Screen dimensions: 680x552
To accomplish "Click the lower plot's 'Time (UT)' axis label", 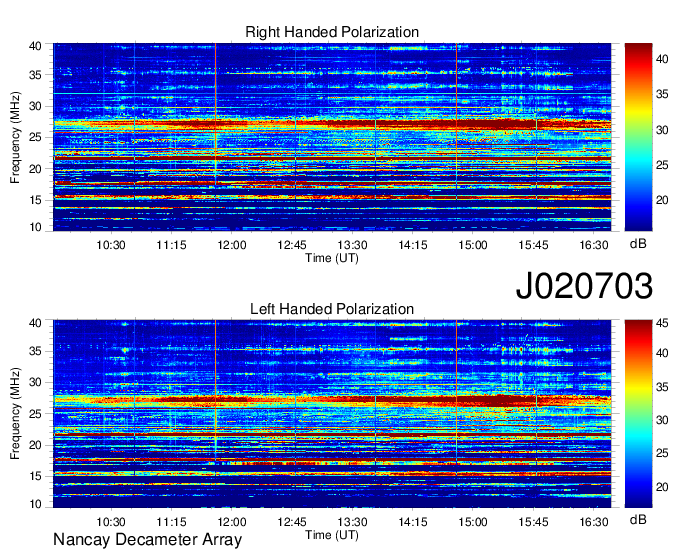I will [x=332, y=535].
